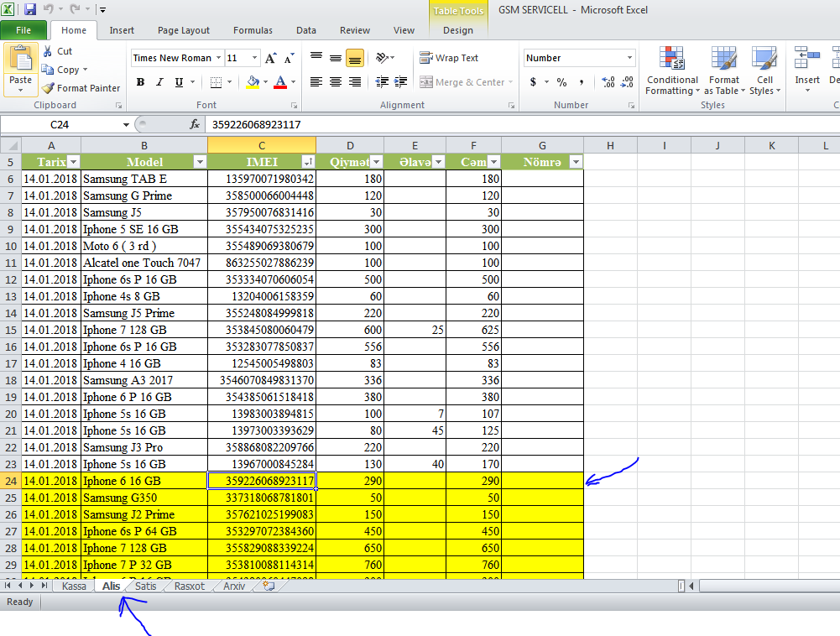Image resolution: width=840 pixels, height=636 pixels.
Task: Open the Table Tools Design tab
Action: point(458,30)
